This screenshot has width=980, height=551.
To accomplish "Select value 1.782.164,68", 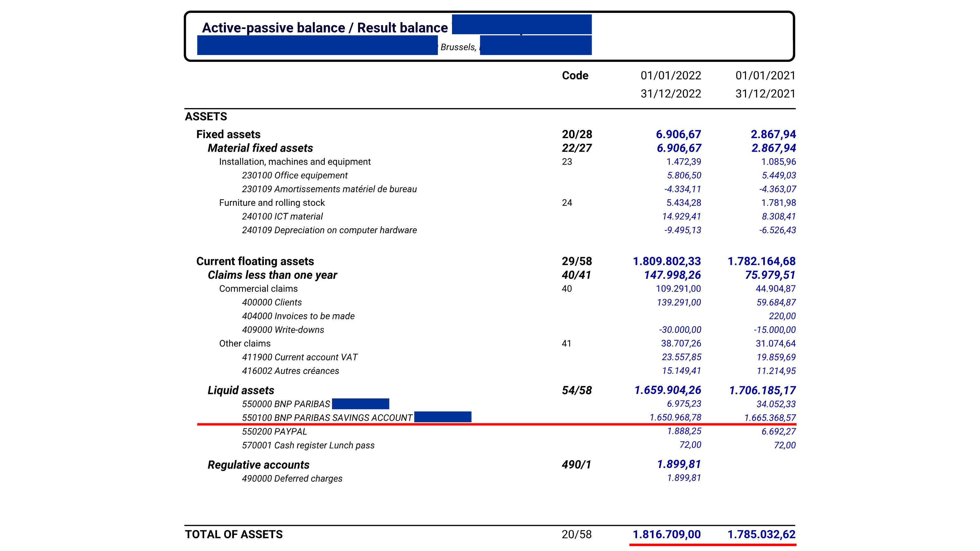I will 762,261.
